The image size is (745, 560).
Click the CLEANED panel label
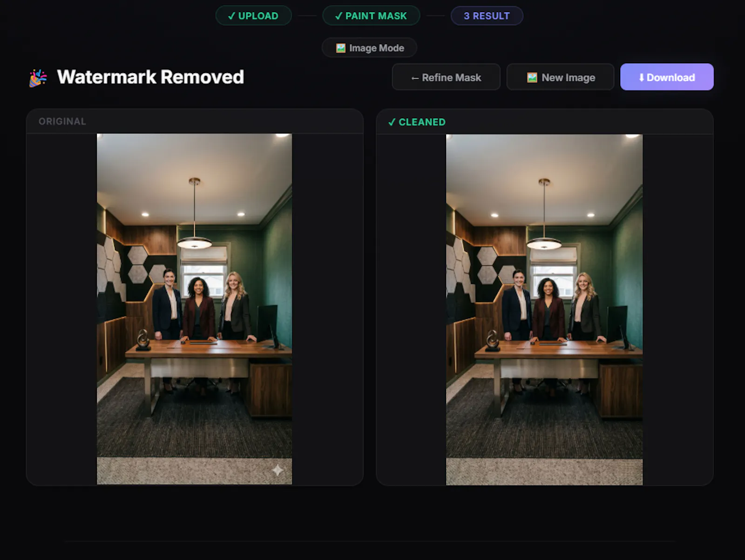(422, 122)
